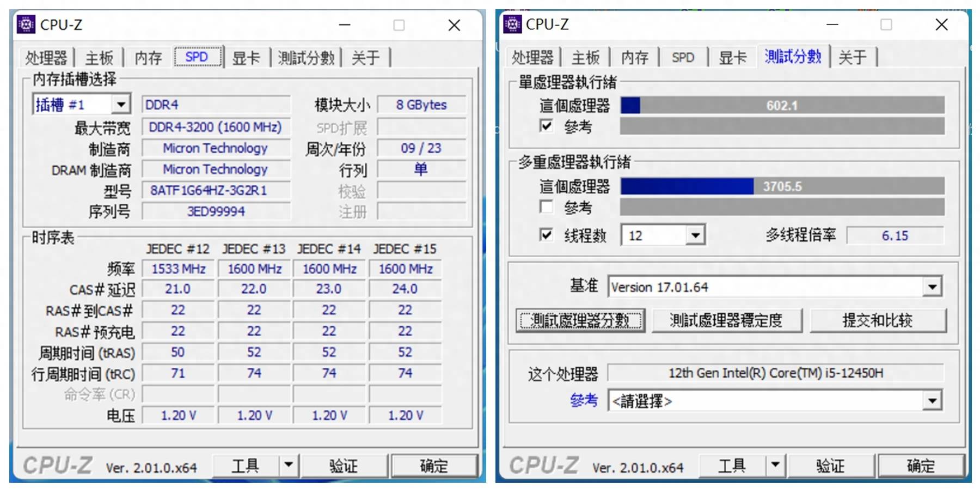Open 工具 dropdown arrow in left window
Viewport: 980px width, 492px height.
point(289,466)
